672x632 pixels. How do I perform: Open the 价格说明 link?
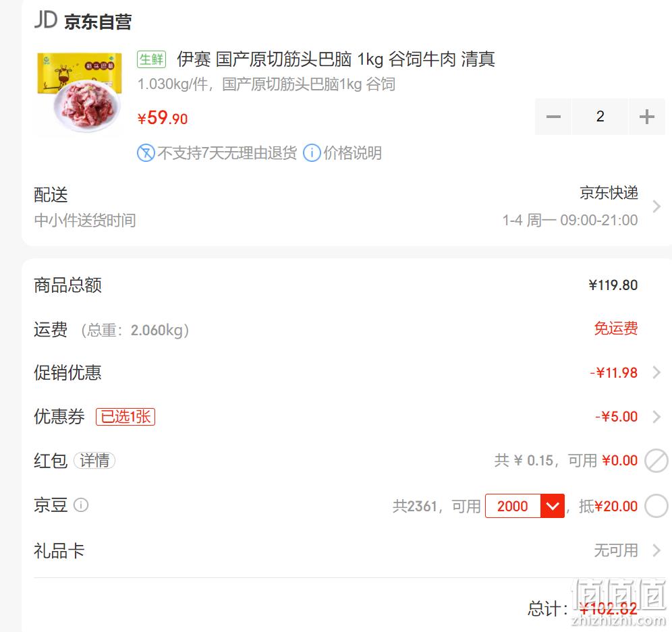pyautogui.click(x=352, y=153)
